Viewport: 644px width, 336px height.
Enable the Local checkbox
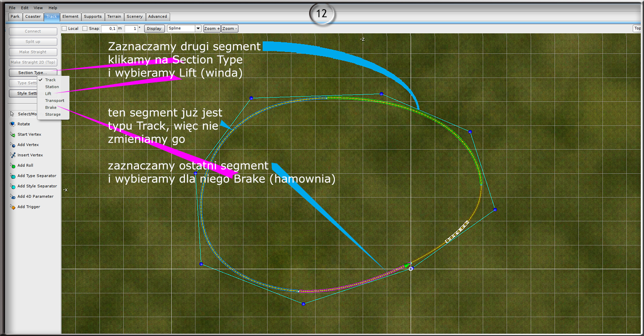coord(64,28)
